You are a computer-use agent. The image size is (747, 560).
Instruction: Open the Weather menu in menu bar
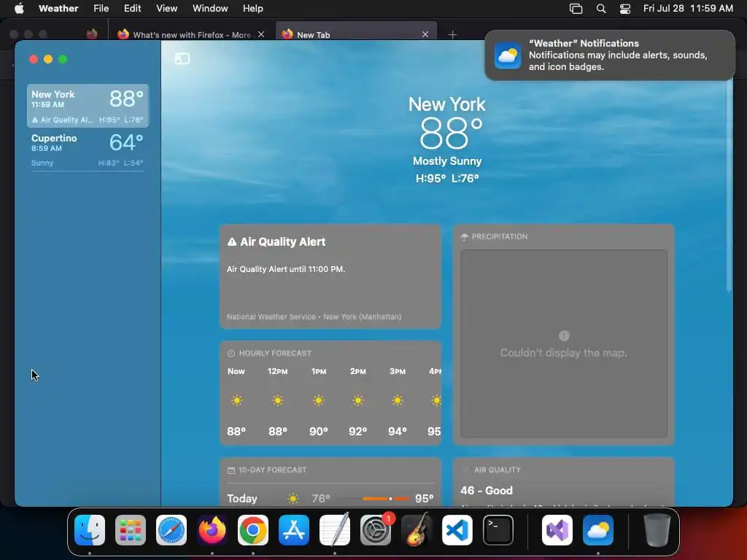58,9
